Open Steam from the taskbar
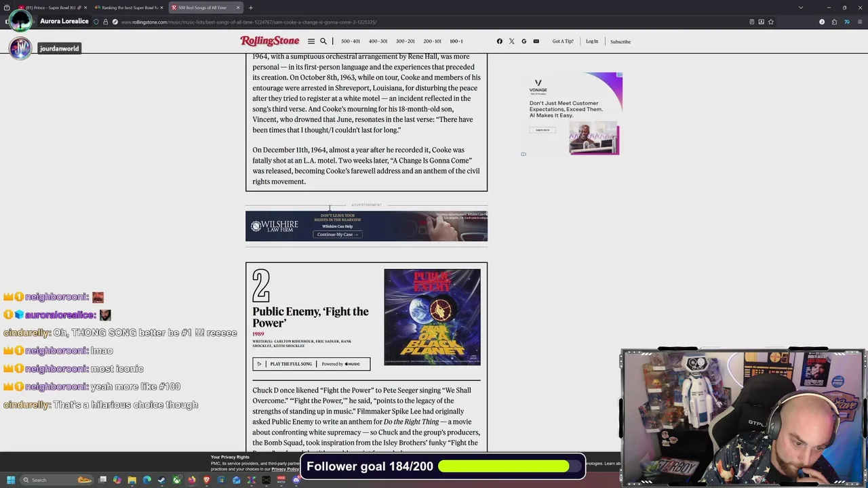The height and width of the screenshot is (488, 868). point(161,480)
